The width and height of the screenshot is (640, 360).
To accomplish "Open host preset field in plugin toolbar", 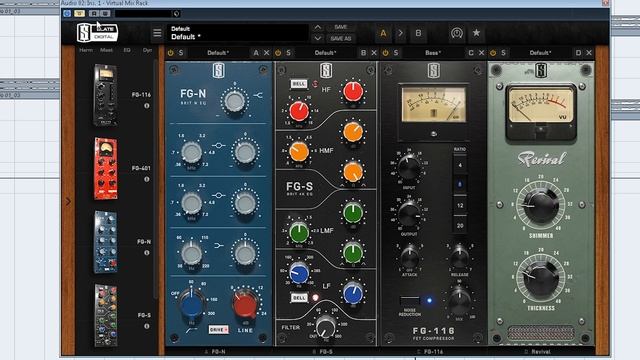I will [x=144, y=13].
